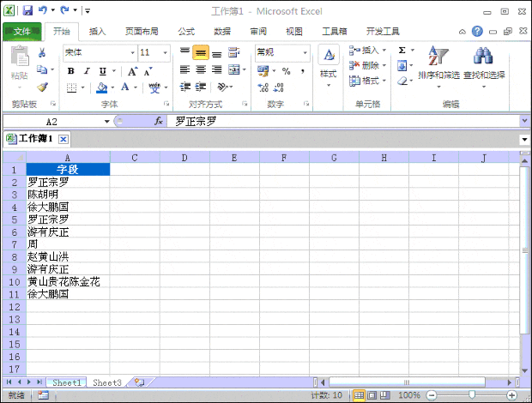The height and width of the screenshot is (403, 532).
Task: Copy selection icon
Action: pos(42,69)
